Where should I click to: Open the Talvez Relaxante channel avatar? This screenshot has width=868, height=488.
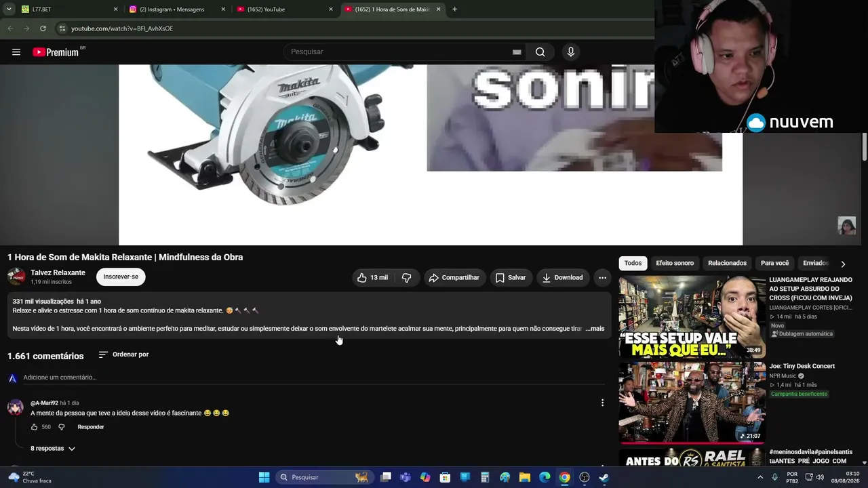[x=16, y=277]
